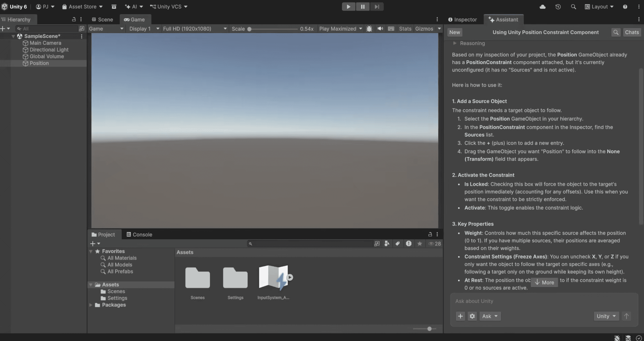Open the Undo History icon
644x341 pixels.
pos(558,7)
